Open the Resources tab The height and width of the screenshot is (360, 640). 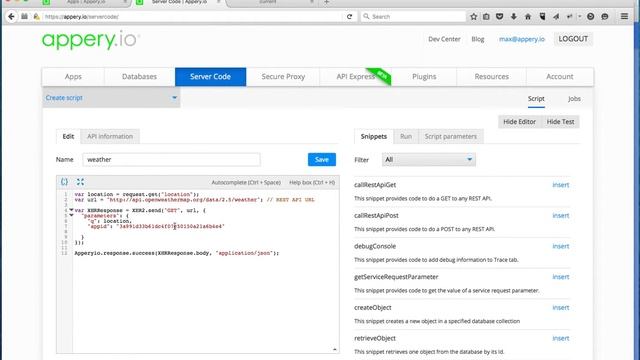click(491, 77)
